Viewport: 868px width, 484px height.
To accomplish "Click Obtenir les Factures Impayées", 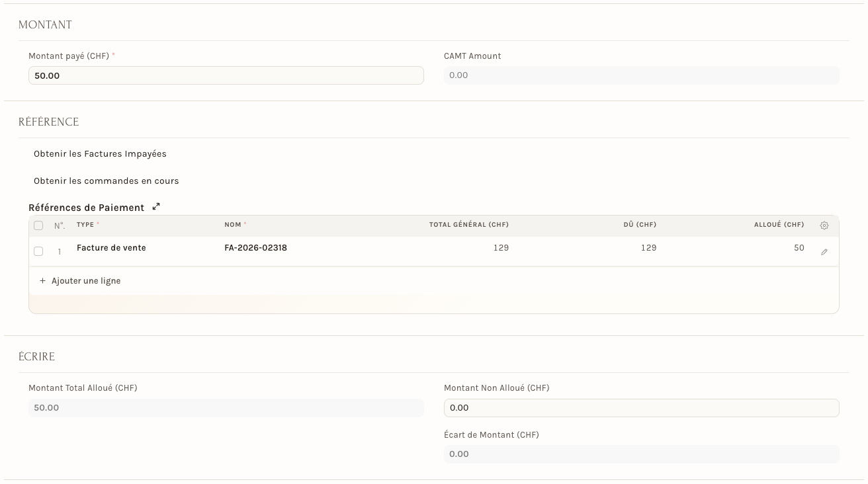I will pos(100,154).
